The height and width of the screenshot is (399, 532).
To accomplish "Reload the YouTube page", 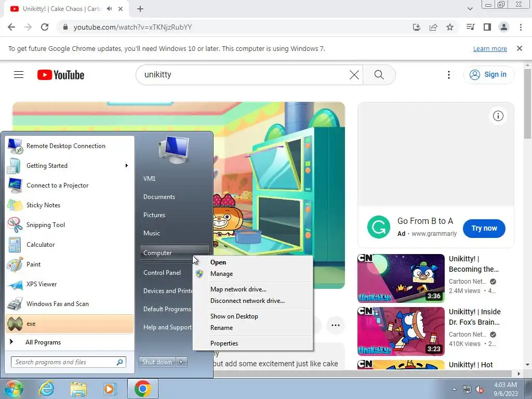I will point(45,27).
